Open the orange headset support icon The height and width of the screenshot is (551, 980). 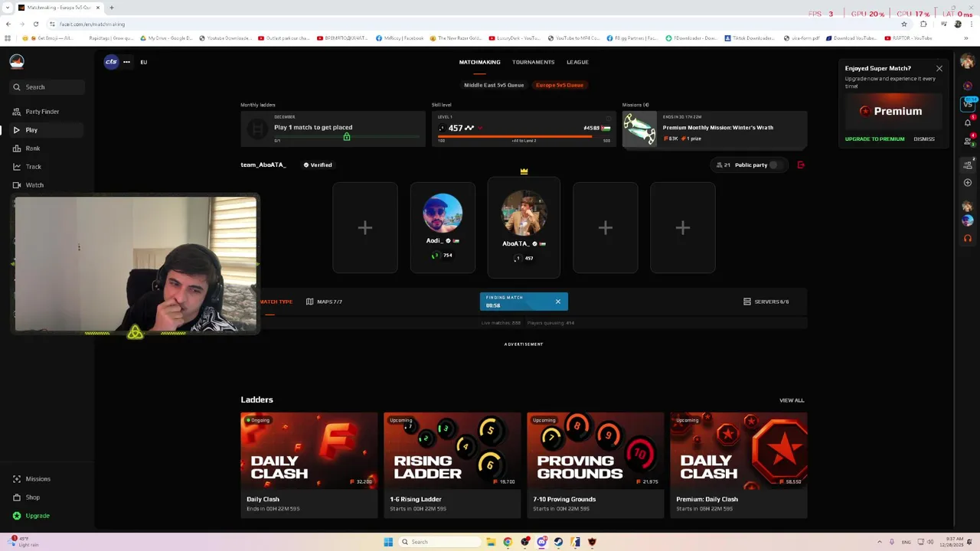point(968,239)
